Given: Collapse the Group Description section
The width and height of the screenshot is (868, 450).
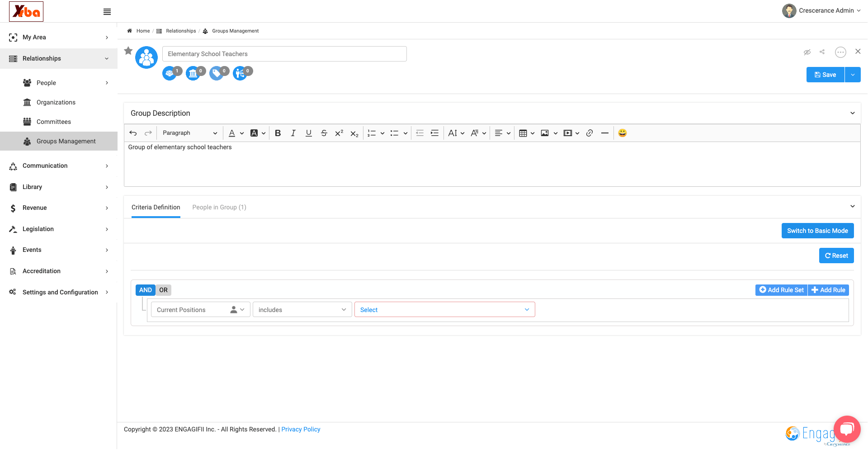Looking at the screenshot, I should coord(853,113).
